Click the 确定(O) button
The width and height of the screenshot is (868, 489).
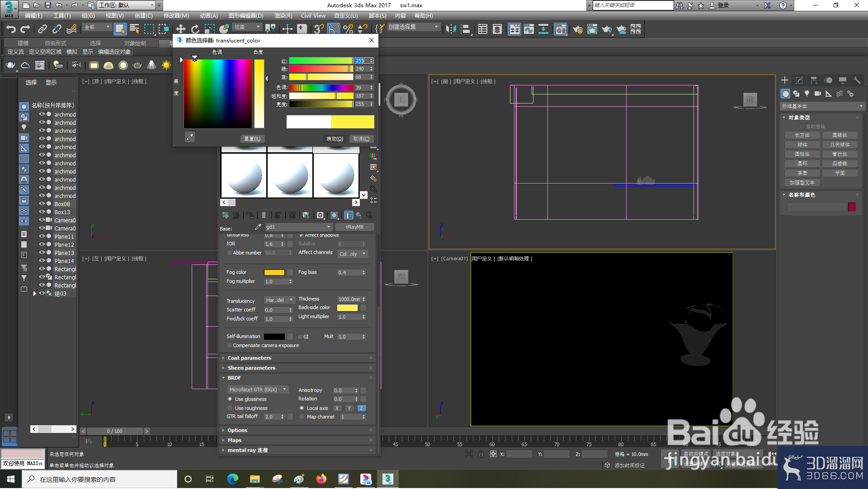335,139
